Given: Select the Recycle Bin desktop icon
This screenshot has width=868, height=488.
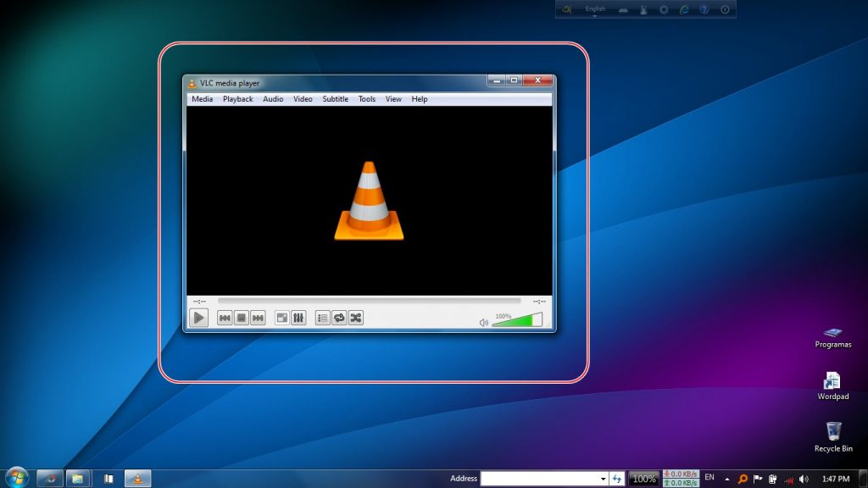Looking at the screenshot, I should point(833,437).
